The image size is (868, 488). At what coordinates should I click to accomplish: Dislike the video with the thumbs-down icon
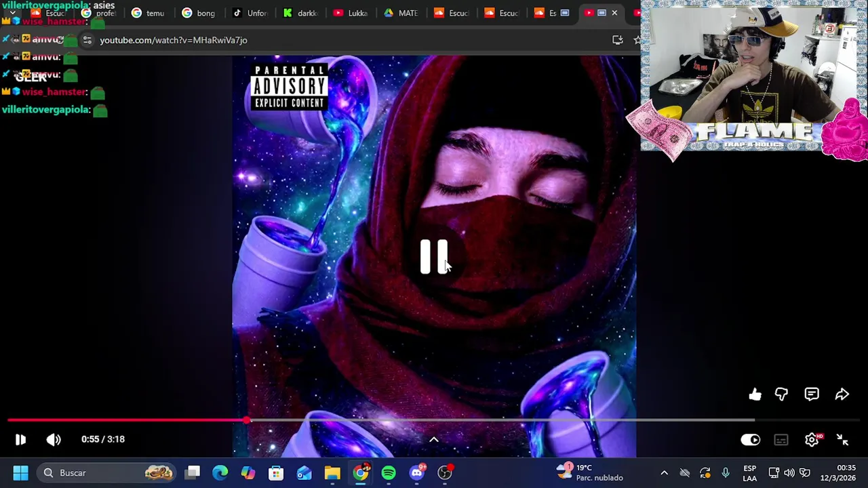coord(781,394)
